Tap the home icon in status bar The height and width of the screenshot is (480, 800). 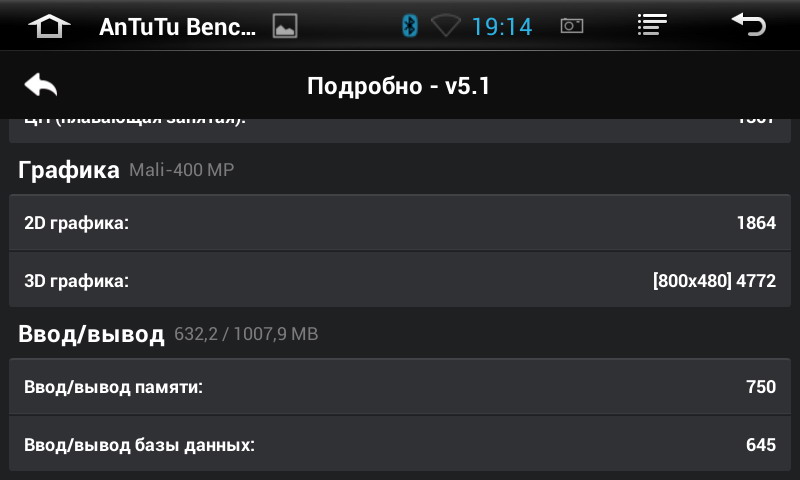(49, 26)
